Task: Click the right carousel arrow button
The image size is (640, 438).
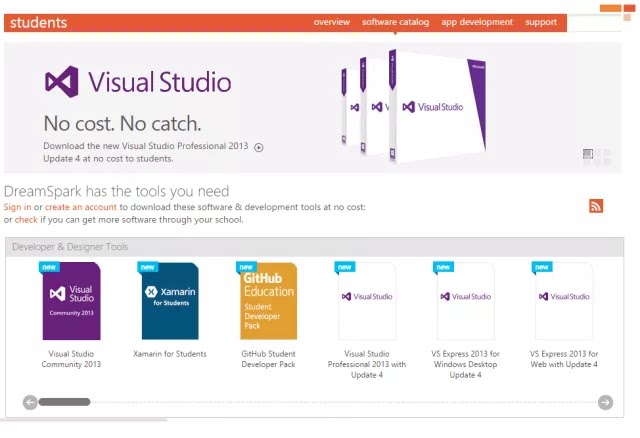Action: 605,402
